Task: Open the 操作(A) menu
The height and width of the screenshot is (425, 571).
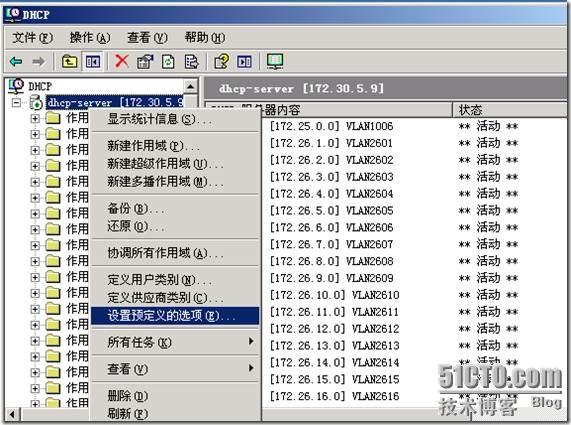Action: point(90,38)
